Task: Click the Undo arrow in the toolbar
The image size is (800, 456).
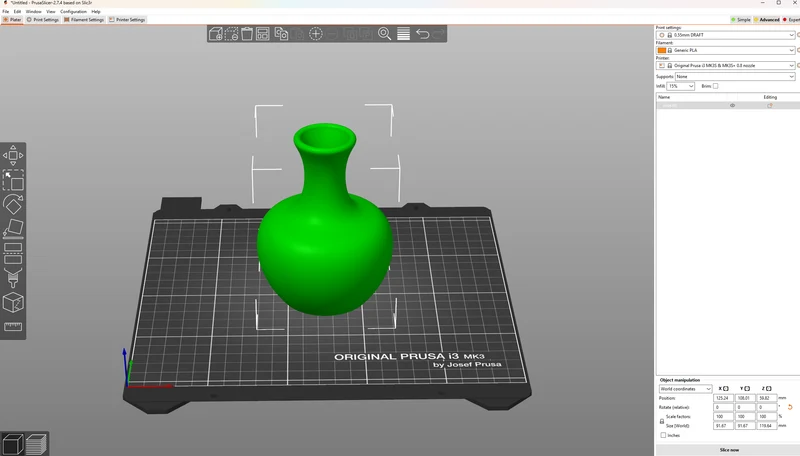Action: click(422, 34)
